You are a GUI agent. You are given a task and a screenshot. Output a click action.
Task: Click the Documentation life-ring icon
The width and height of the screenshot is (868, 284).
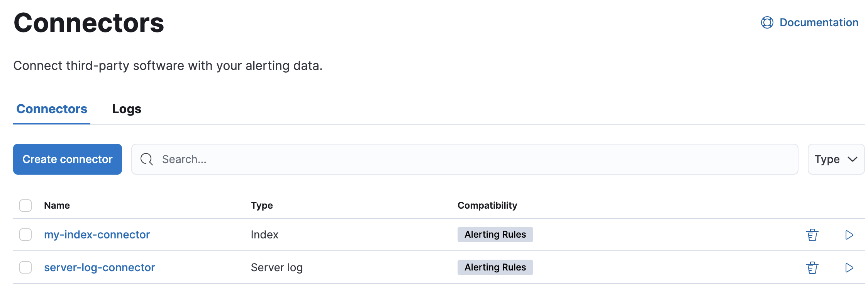tap(767, 22)
